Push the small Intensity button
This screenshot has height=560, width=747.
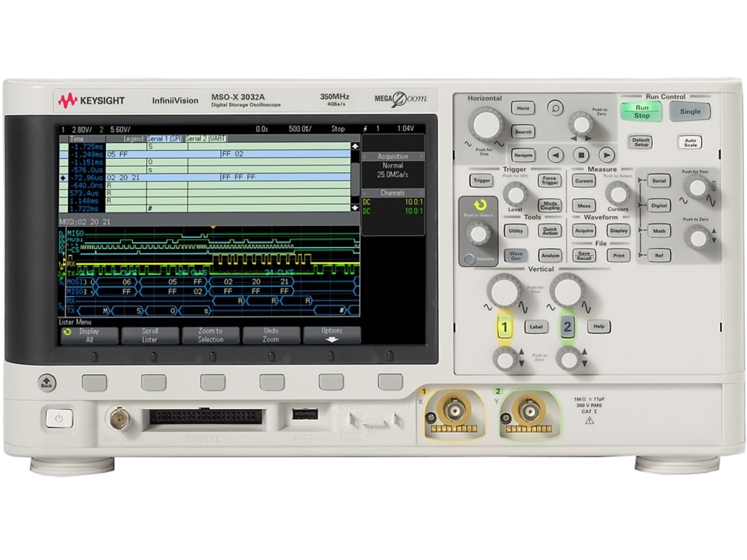469,259
